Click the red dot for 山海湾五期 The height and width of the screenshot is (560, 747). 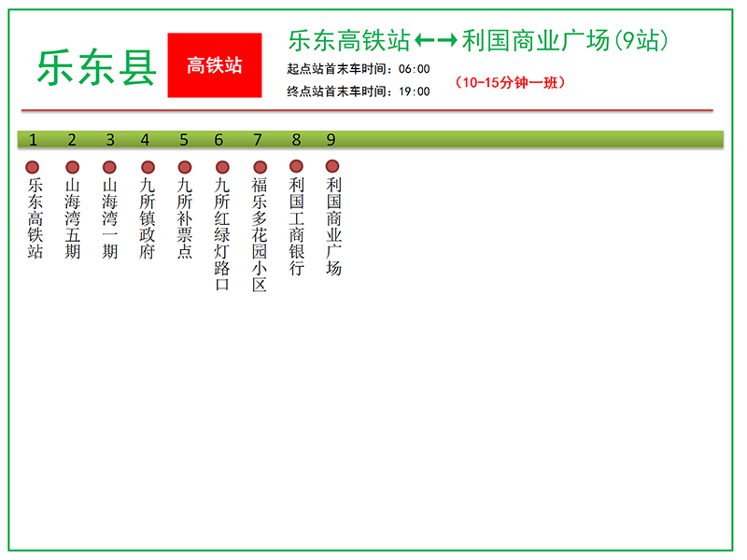(73, 167)
